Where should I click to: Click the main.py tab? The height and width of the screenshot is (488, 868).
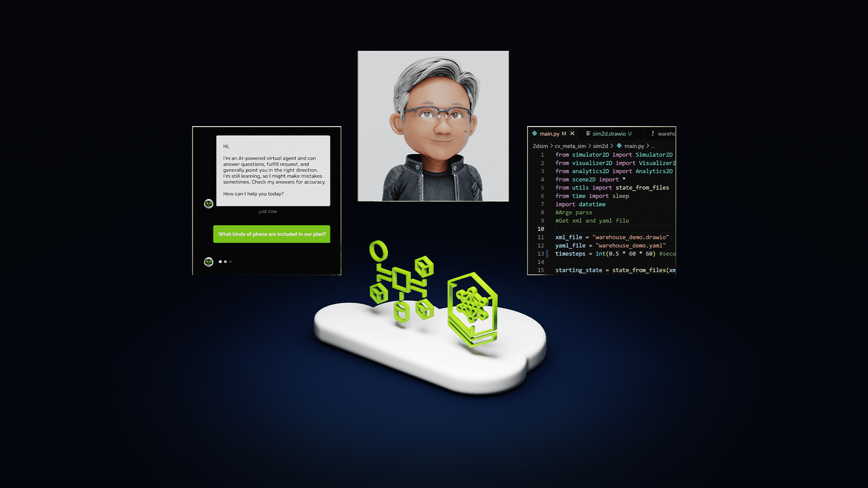coord(547,133)
